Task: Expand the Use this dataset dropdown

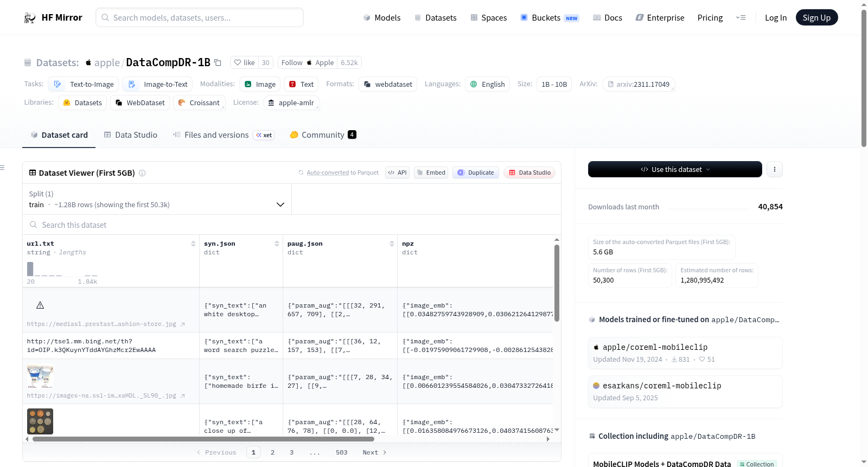Action: point(675,169)
